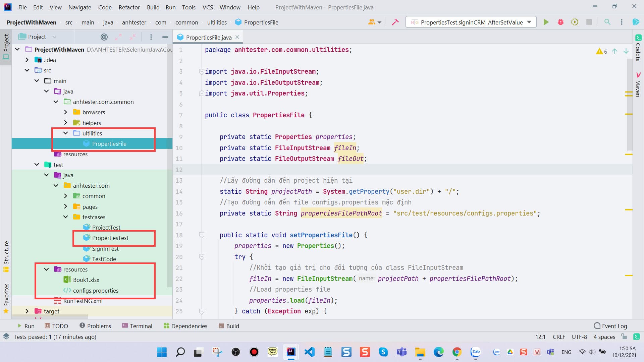Image resolution: width=644 pixels, height=362 pixels.
Task: Build project with the hammer icon
Action: (x=395, y=22)
